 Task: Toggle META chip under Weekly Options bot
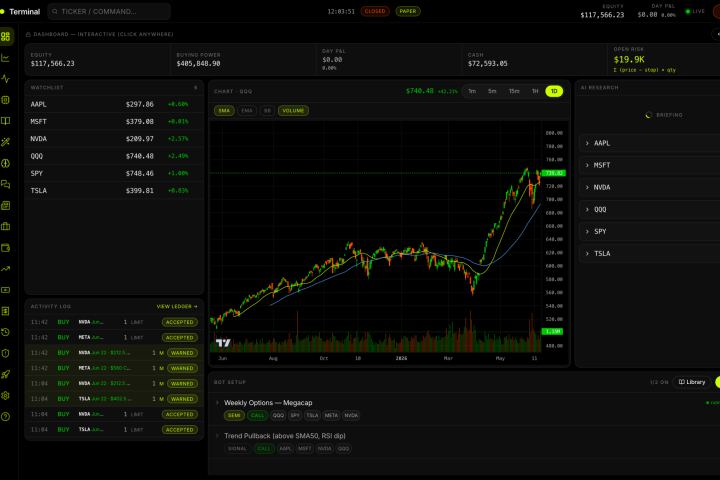pos(331,415)
